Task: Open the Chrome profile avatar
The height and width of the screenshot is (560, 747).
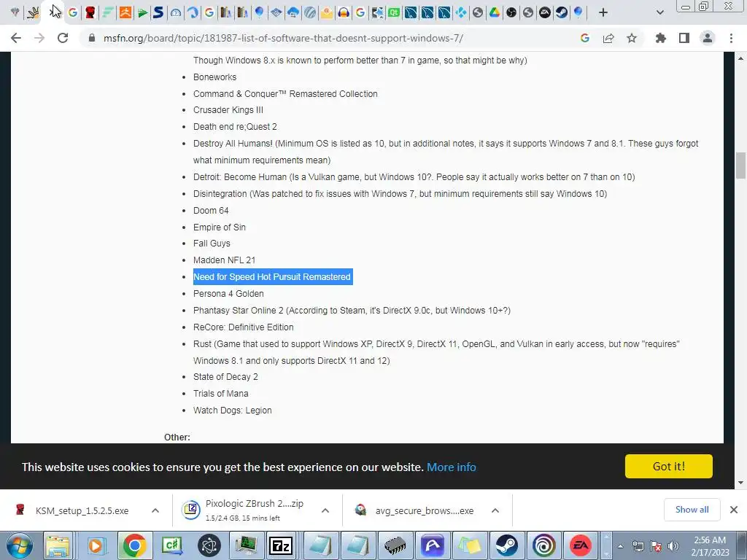Action: (x=708, y=38)
